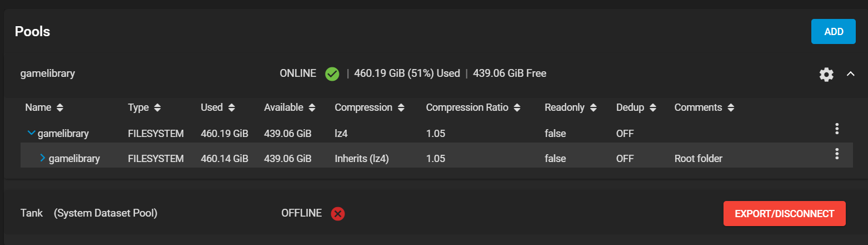Collapse the gamelibrary pool panel chevron
Screen dimensions: 868x245
point(850,74)
